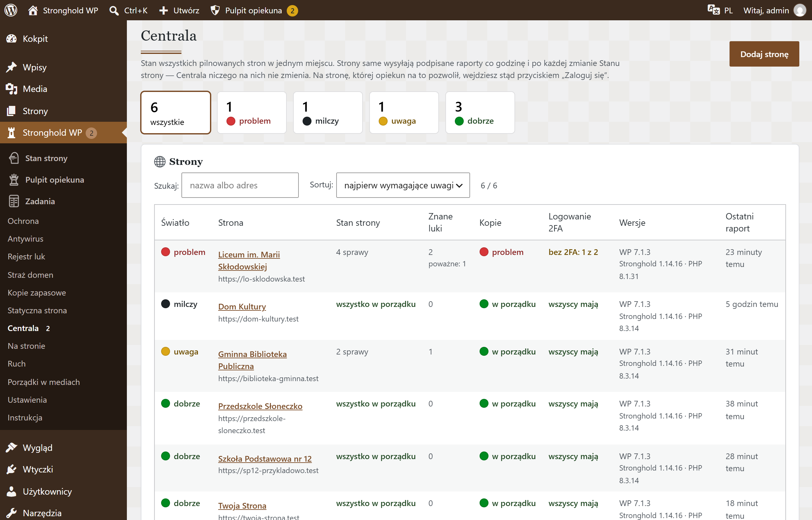The height and width of the screenshot is (520, 812).
Task: Open Straż domen menu item
Action: pos(30,275)
